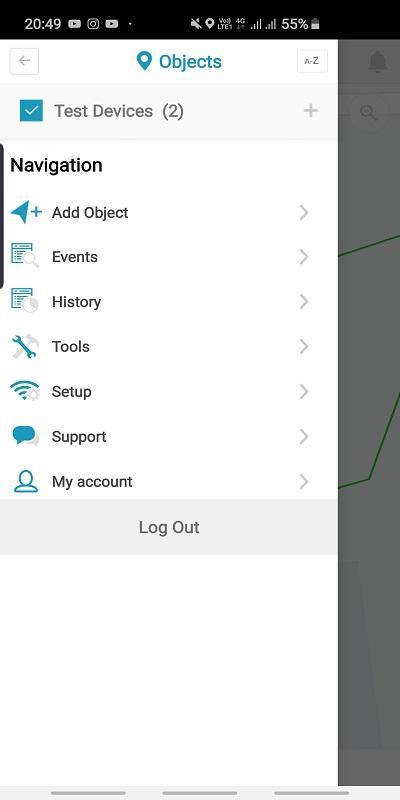Viewport: 400px width, 800px height.
Task: Click the Support chat bubble icon
Action: point(25,436)
